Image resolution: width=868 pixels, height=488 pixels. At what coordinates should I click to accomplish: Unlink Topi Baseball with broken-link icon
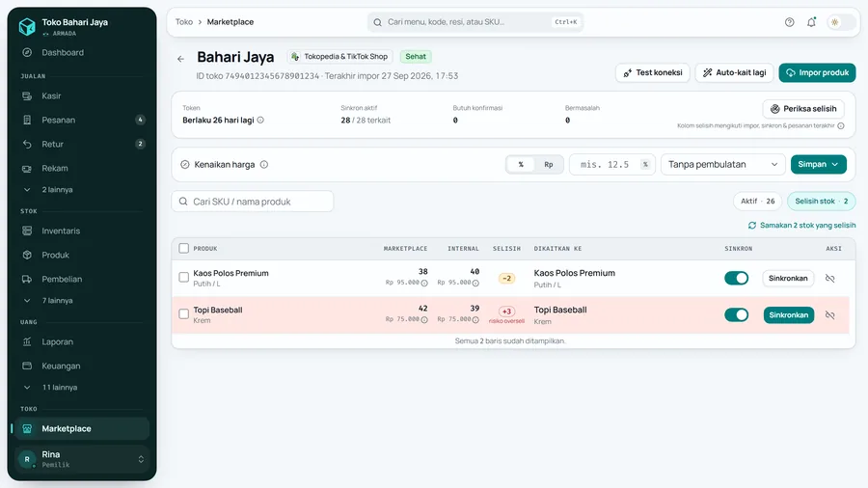click(829, 314)
